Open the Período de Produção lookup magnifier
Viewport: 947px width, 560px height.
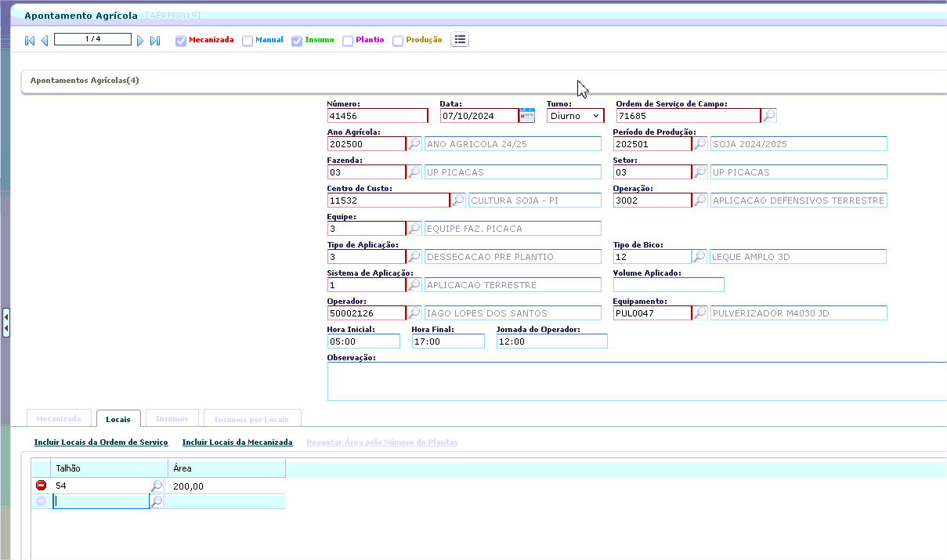click(700, 143)
